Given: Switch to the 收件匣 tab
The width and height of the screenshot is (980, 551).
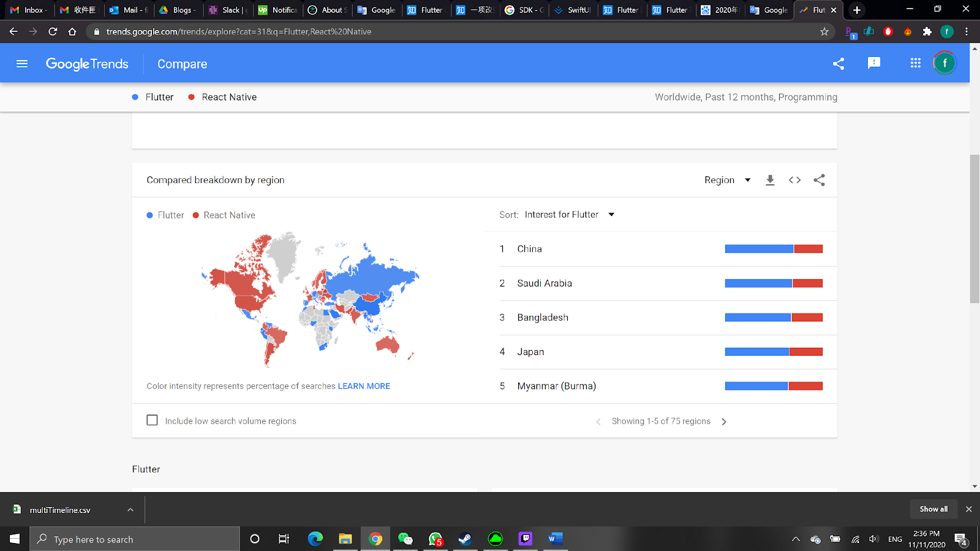Looking at the screenshot, I should click(x=78, y=10).
